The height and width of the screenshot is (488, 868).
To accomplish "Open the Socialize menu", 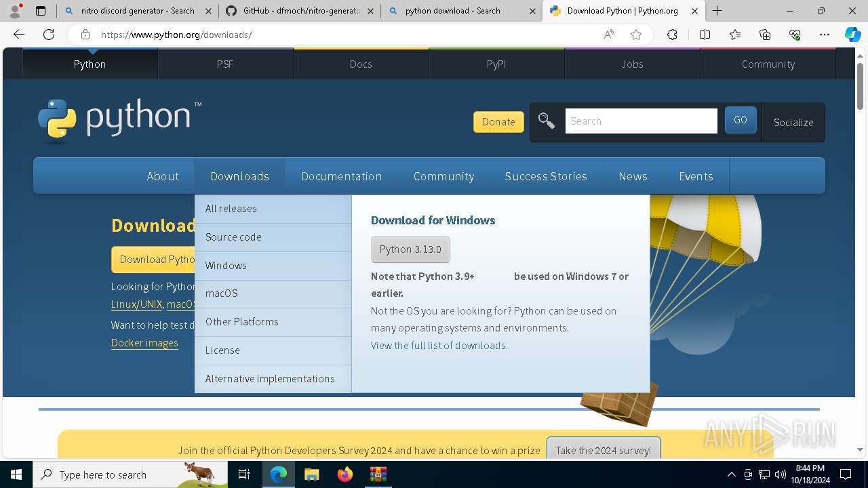I will click(x=793, y=122).
